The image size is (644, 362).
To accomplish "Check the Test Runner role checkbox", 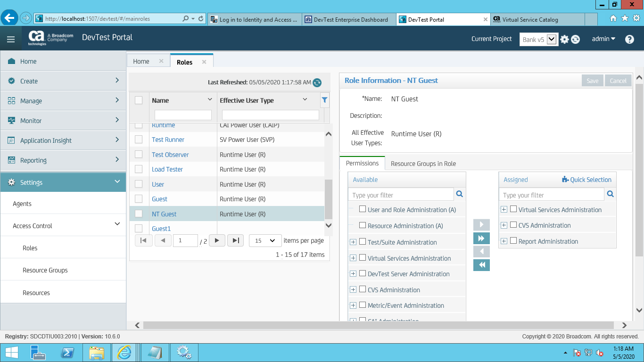I will tap(139, 140).
